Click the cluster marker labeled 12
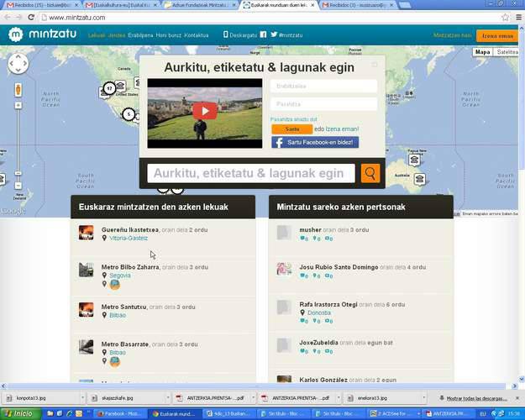The width and height of the screenshot is (525, 420). (x=109, y=88)
